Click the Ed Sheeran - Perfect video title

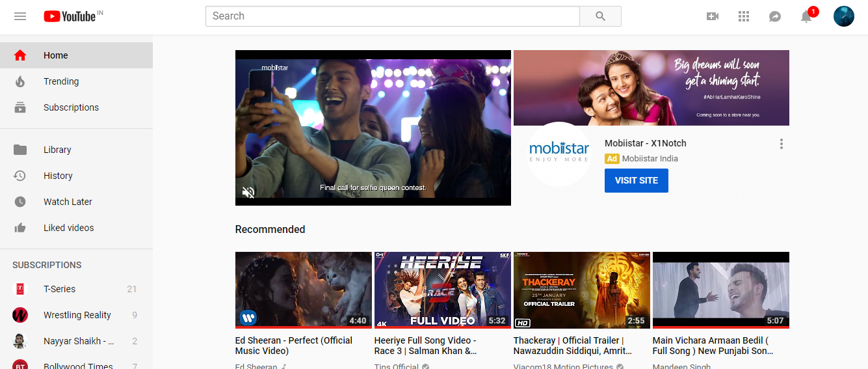click(x=294, y=346)
